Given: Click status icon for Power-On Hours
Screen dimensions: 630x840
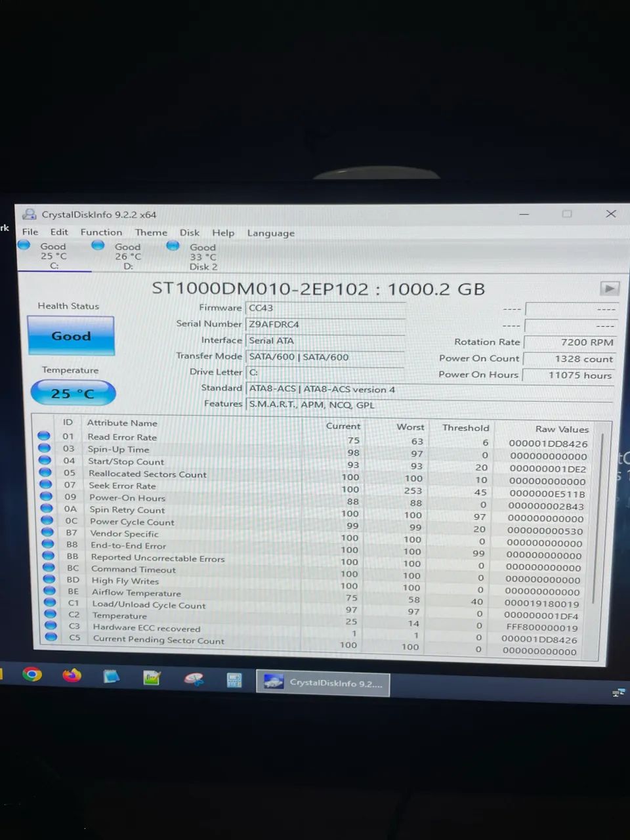Looking at the screenshot, I should coord(46,496).
